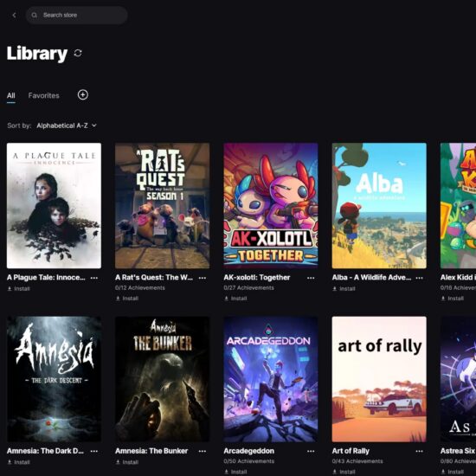Go back using the back arrow
The width and height of the screenshot is (476, 476).
[14, 15]
